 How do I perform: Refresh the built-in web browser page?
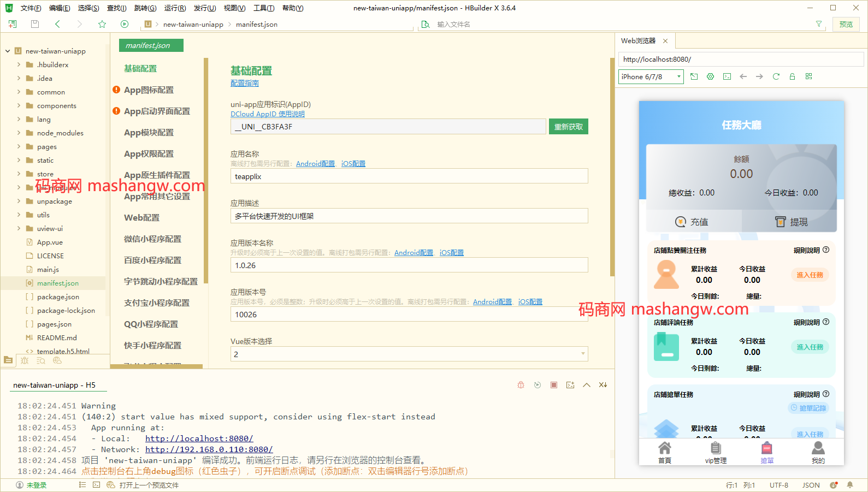tap(776, 76)
